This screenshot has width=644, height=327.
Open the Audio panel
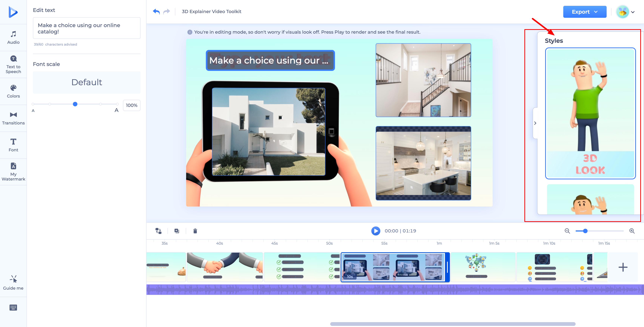tap(13, 38)
